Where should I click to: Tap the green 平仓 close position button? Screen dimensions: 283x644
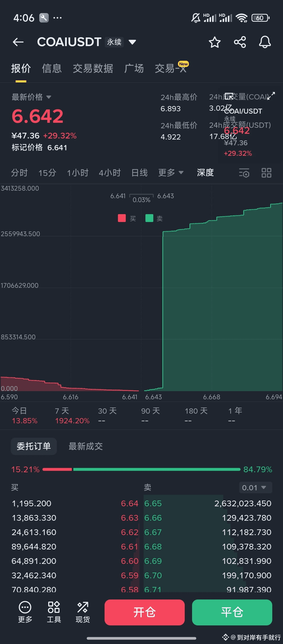point(232,612)
